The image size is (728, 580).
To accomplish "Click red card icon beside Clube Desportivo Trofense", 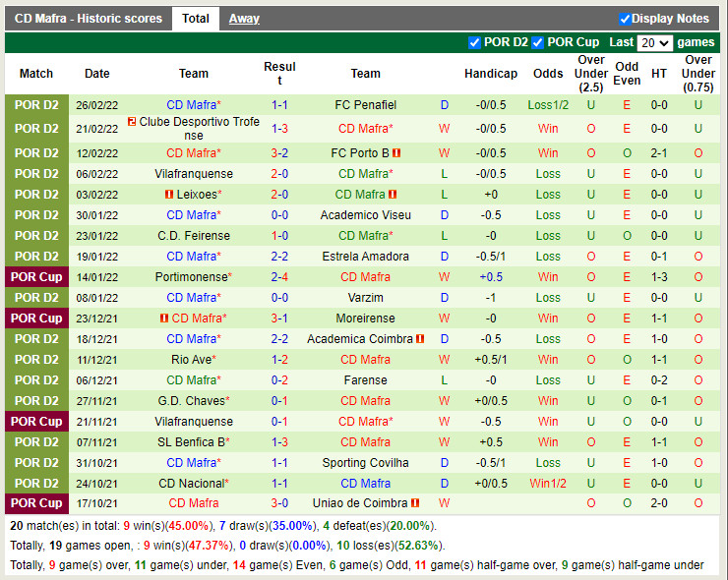I will [132, 121].
